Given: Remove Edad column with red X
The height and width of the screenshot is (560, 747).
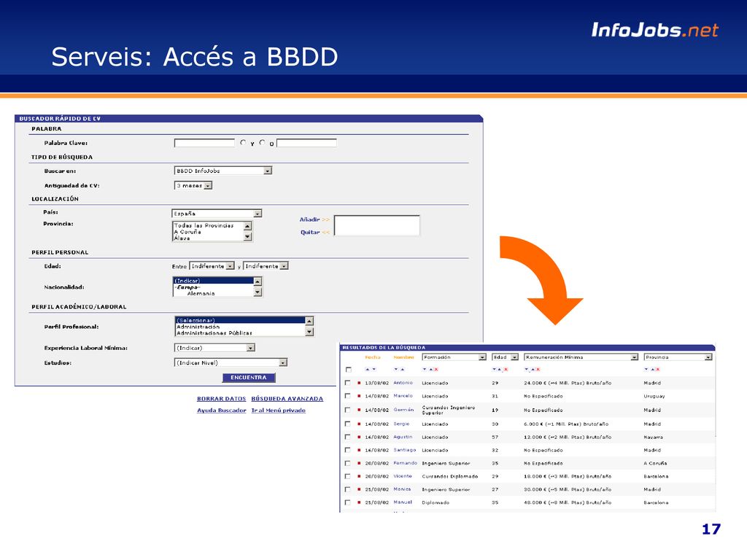Looking at the screenshot, I should click(x=506, y=369).
